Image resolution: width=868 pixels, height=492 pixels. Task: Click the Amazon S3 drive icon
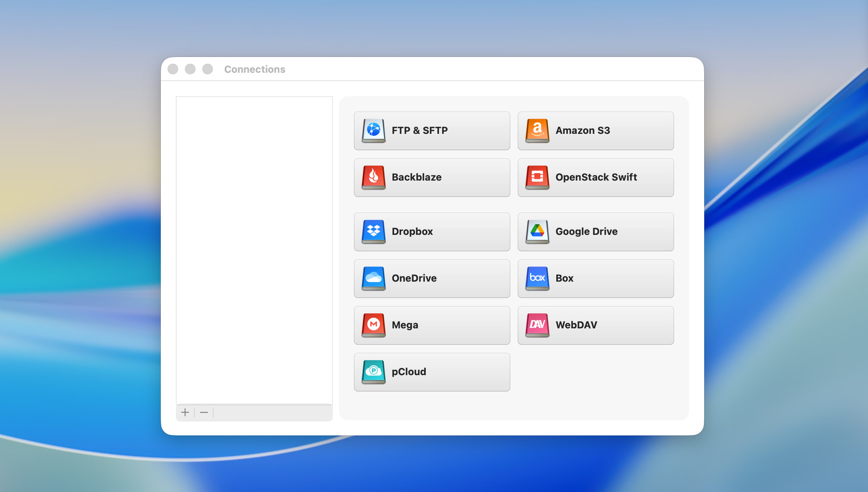[537, 130]
